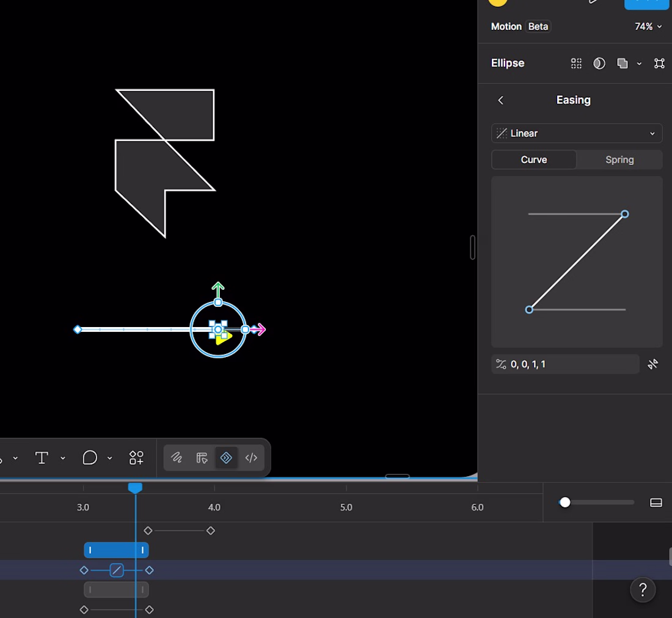The image size is (672, 618).
Task: Toggle the Motion keyframe mode icon
Action: (226, 458)
